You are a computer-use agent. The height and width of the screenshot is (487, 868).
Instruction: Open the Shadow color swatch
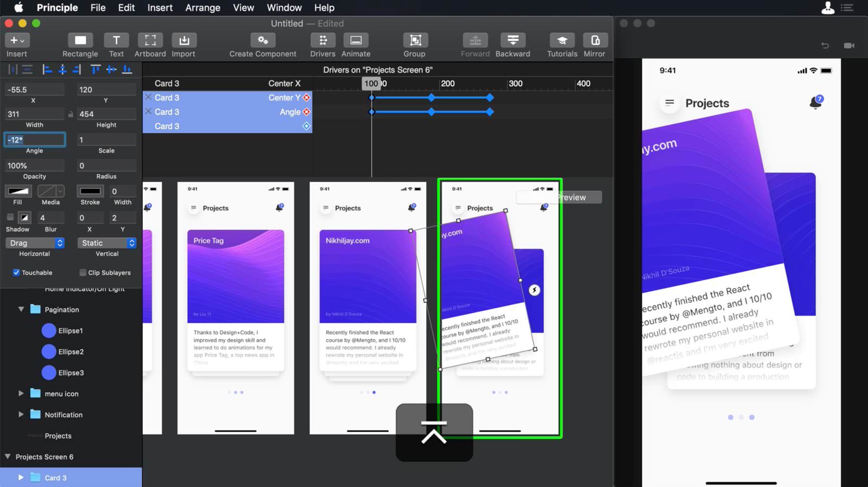coord(24,217)
